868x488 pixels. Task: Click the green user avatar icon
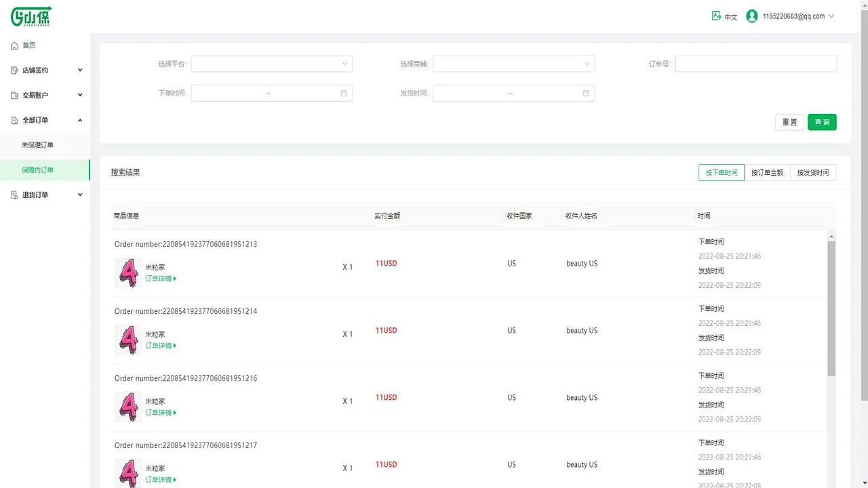(x=751, y=16)
